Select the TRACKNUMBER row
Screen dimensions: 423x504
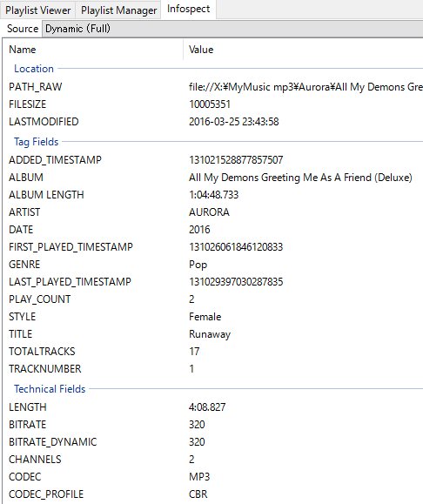click(213, 369)
